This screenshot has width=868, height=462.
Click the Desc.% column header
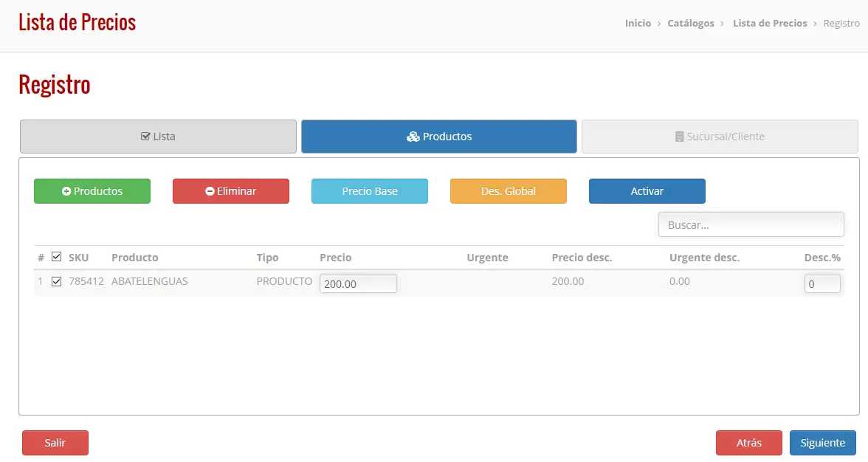coord(822,258)
